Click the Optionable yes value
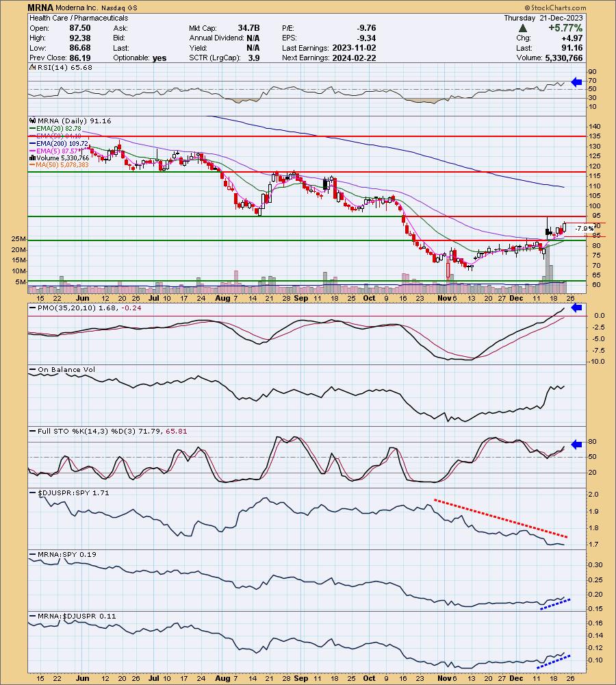This screenshot has width=616, height=685. click(x=159, y=58)
